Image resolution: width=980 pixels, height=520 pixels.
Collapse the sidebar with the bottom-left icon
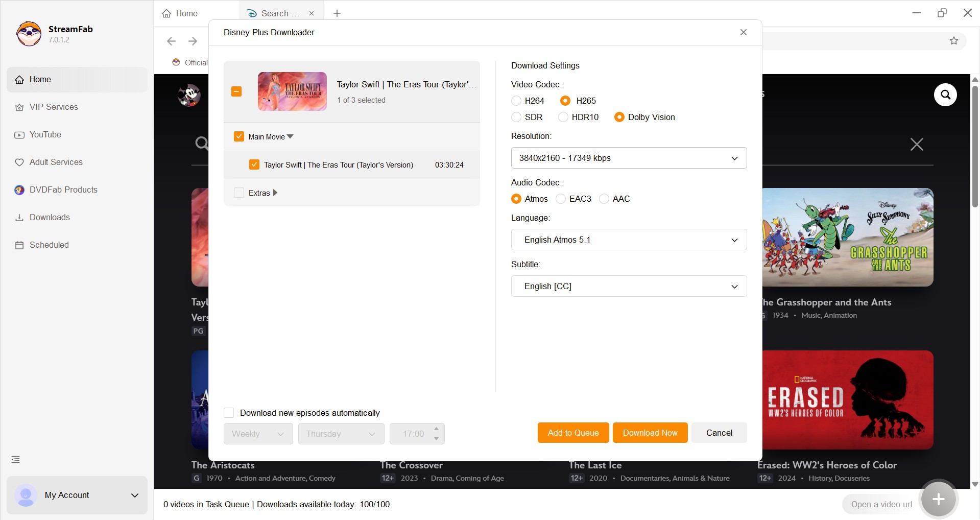15,459
